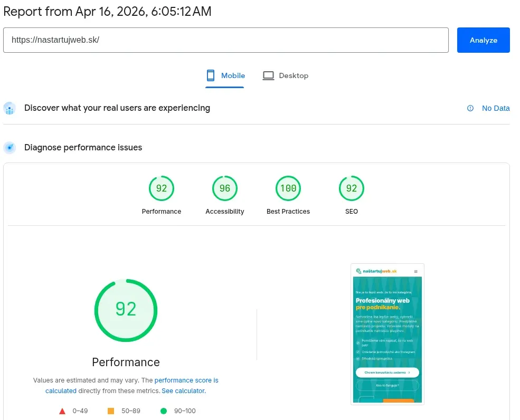
Task: Click the No Data link
Action: click(x=496, y=108)
